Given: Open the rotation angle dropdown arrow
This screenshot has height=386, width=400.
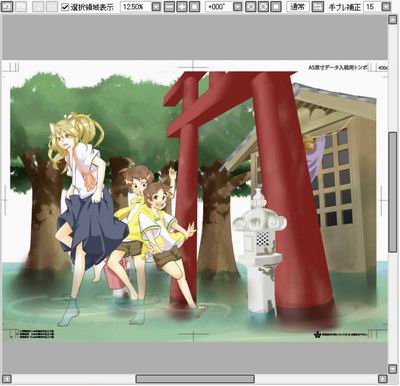Looking at the screenshot, I should click(237, 7).
